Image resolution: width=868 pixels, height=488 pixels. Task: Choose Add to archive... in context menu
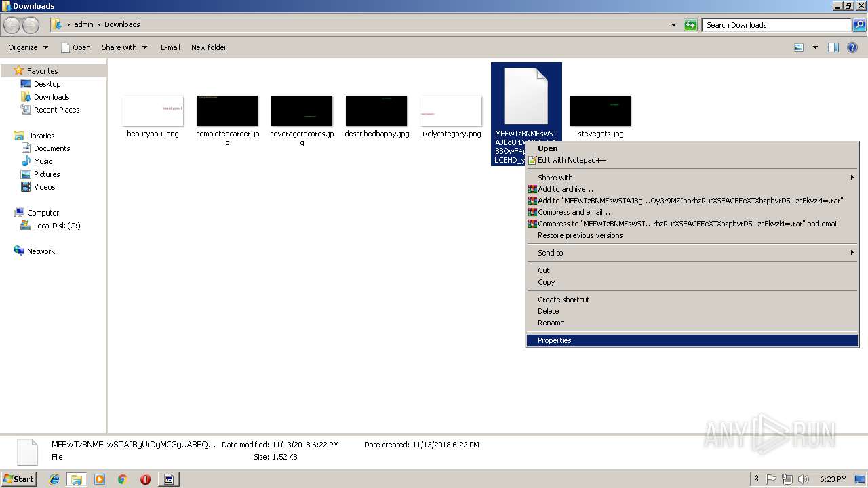pyautogui.click(x=692, y=189)
